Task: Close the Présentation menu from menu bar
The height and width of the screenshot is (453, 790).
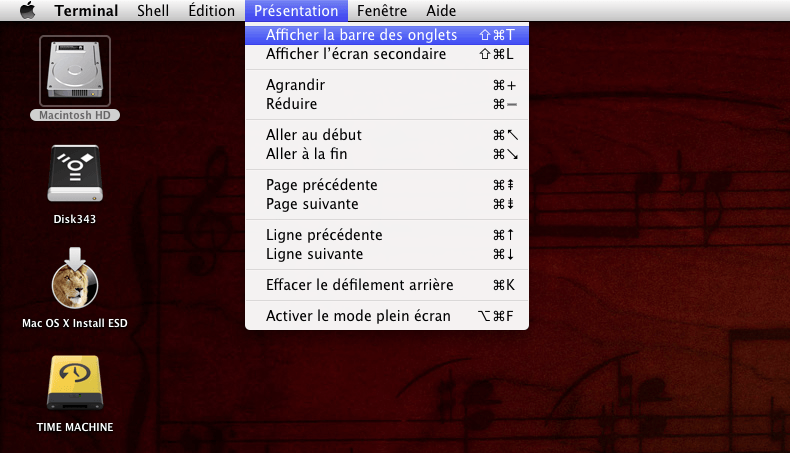Action: click(x=296, y=11)
